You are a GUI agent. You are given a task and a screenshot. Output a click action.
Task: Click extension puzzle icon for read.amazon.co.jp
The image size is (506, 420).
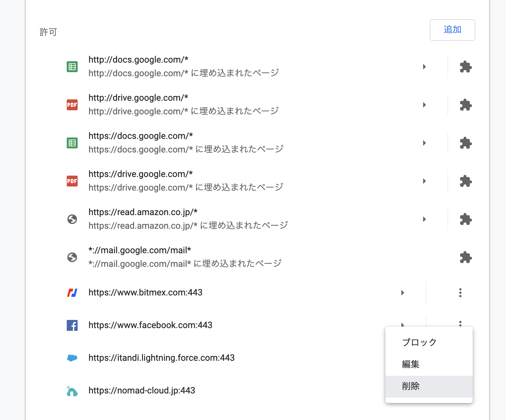click(465, 219)
